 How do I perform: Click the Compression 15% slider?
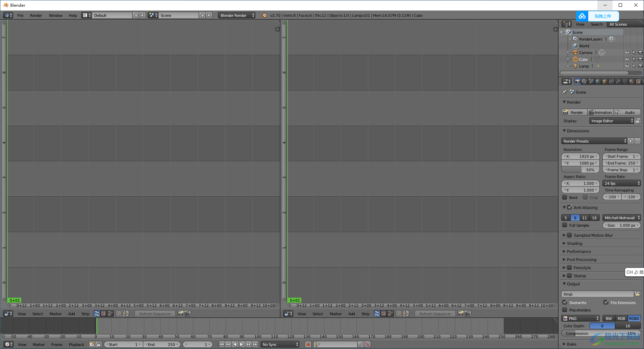[x=601, y=333]
